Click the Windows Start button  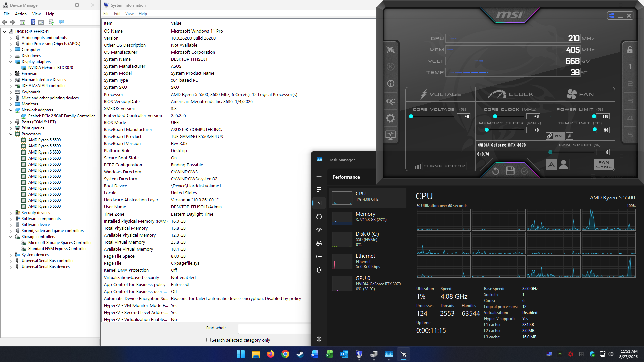(x=240, y=354)
